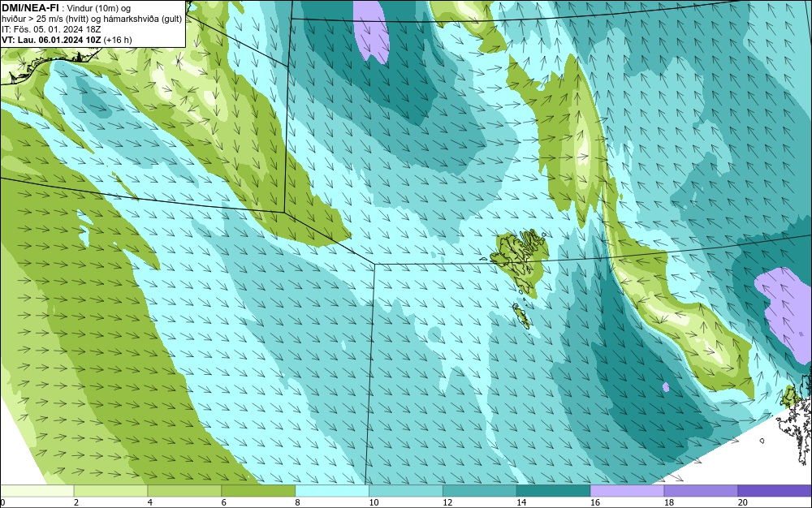Click the '8' label on the legend scale
The image size is (812, 508).
click(297, 502)
